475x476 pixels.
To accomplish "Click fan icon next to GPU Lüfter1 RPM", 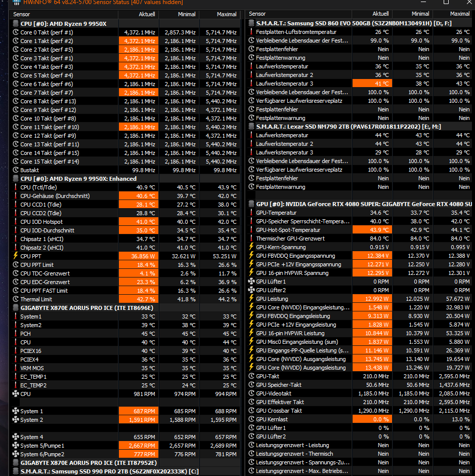I will [x=251, y=282].
